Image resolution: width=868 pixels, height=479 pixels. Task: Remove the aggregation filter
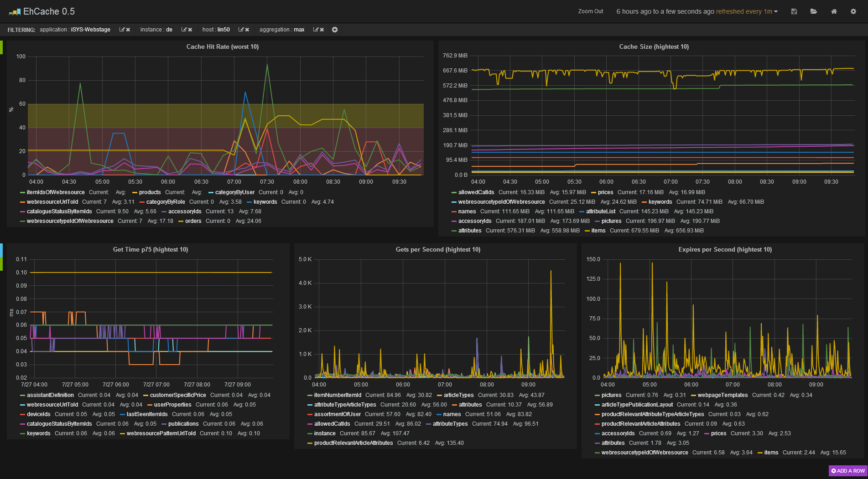322,30
